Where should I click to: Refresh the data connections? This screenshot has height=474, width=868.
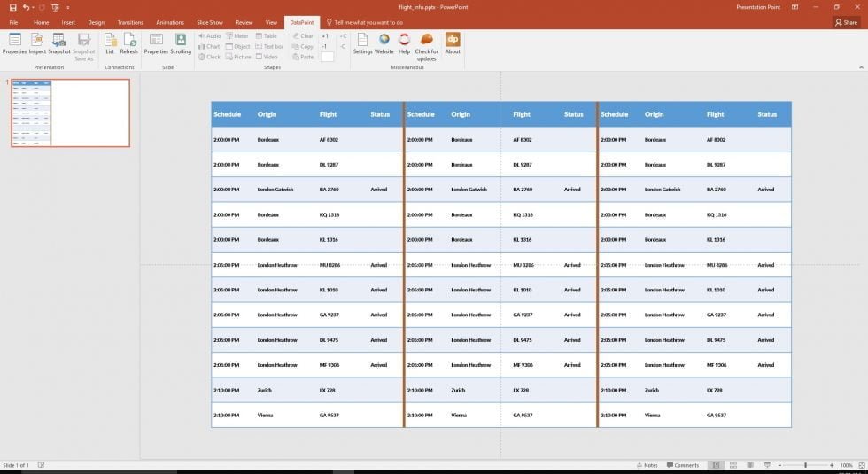click(129, 43)
